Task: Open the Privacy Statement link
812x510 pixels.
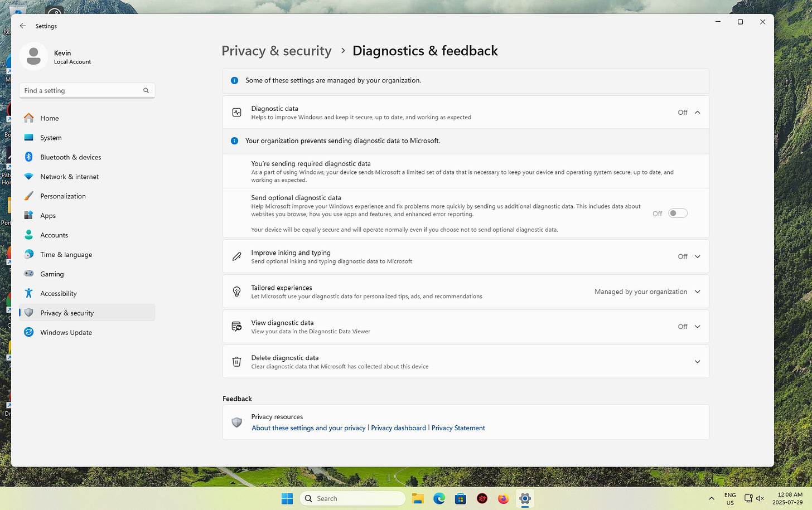Action: coord(458,428)
